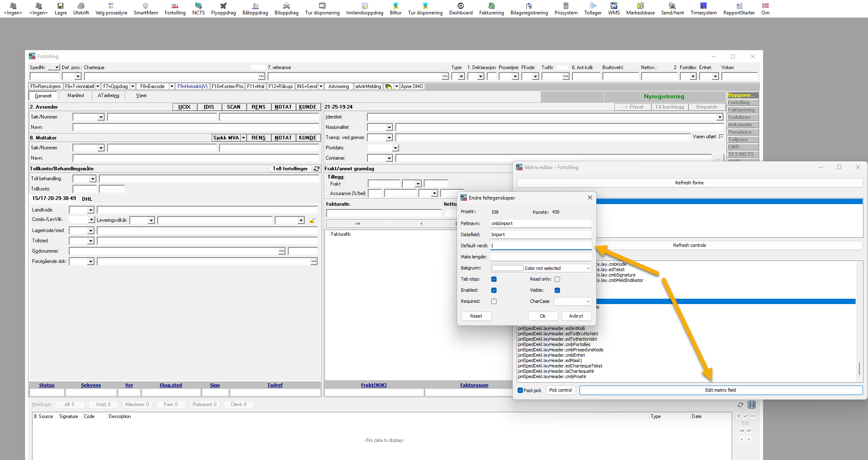
Task: Click refresh icon beside Tell fortollinger
Action: 317,169
